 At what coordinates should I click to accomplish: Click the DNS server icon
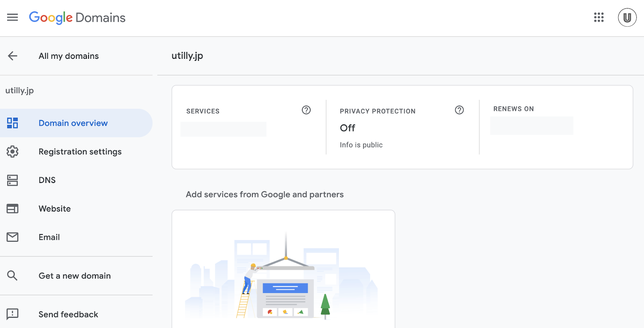coord(12,180)
